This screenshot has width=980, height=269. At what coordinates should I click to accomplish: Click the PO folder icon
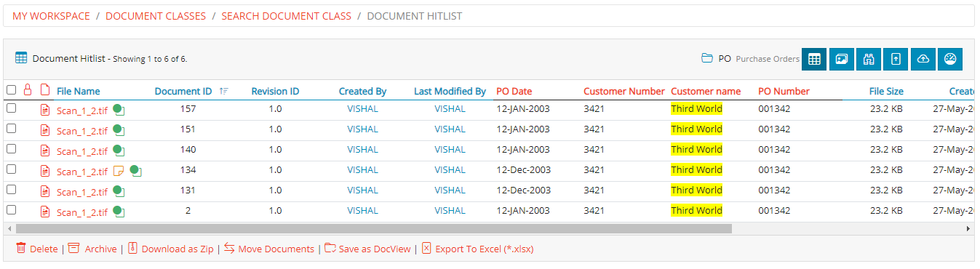click(x=706, y=59)
